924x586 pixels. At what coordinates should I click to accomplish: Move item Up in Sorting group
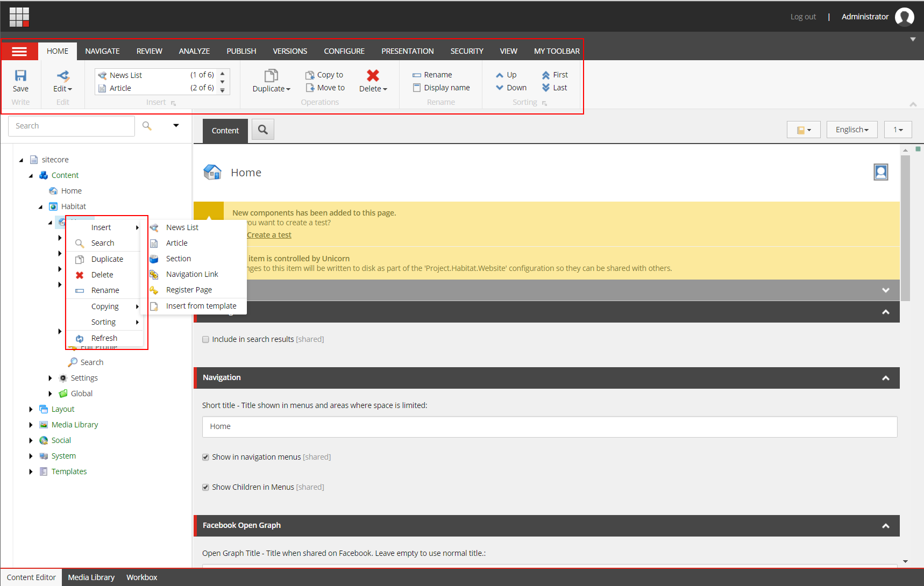pos(506,75)
